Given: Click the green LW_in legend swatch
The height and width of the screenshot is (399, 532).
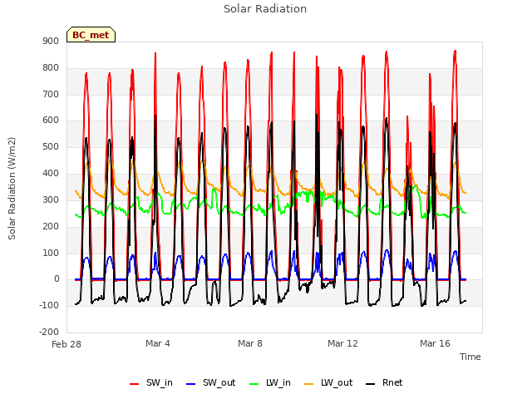Looking at the screenshot, I should (254, 384).
